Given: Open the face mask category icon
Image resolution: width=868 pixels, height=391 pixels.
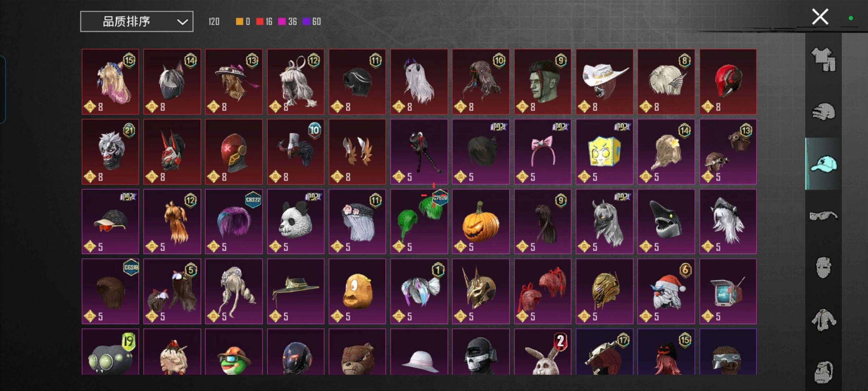Looking at the screenshot, I should [x=823, y=268].
